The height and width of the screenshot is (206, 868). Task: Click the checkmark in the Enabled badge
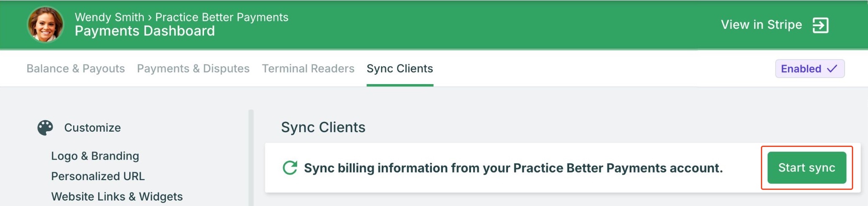pyautogui.click(x=832, y=68)
